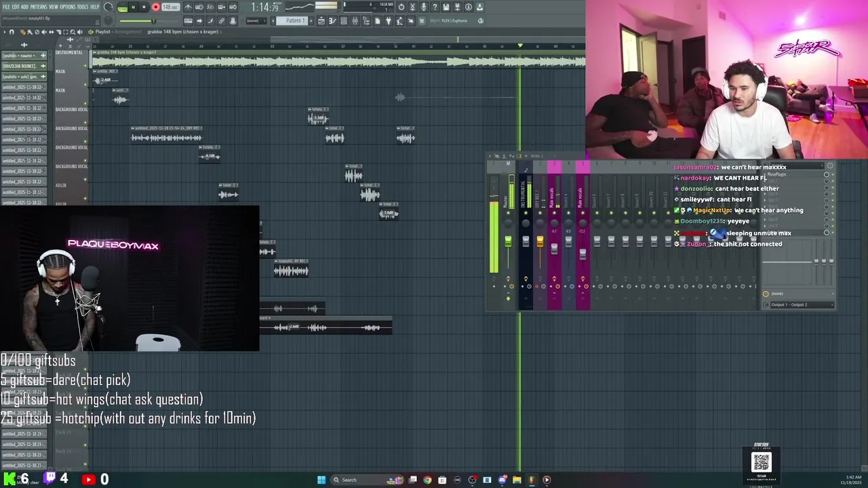Image resolution: width=868 pixels, height=488 pixels.
Task: Click the plus button beside Pattern 1
Action: [311, 20]
